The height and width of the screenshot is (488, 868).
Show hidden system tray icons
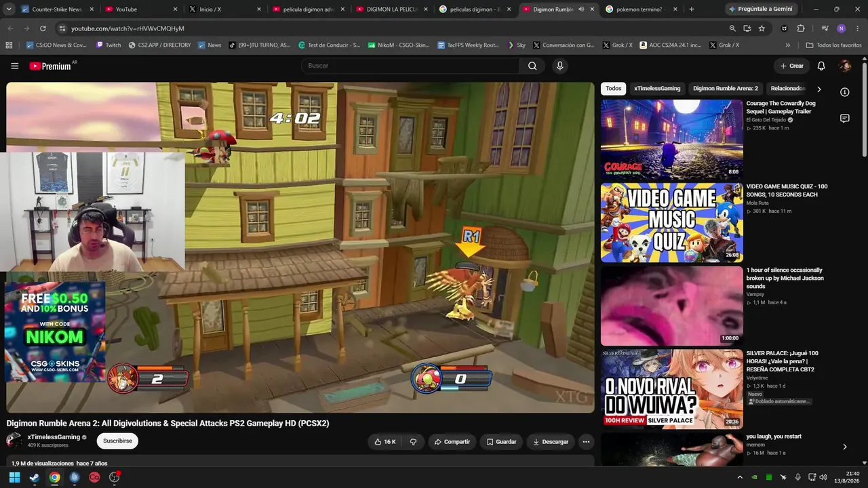tap(740, 477)
